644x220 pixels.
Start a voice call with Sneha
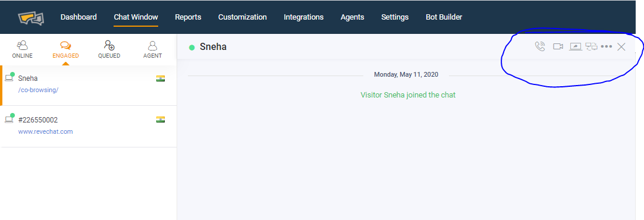click(x=540, y=46)
